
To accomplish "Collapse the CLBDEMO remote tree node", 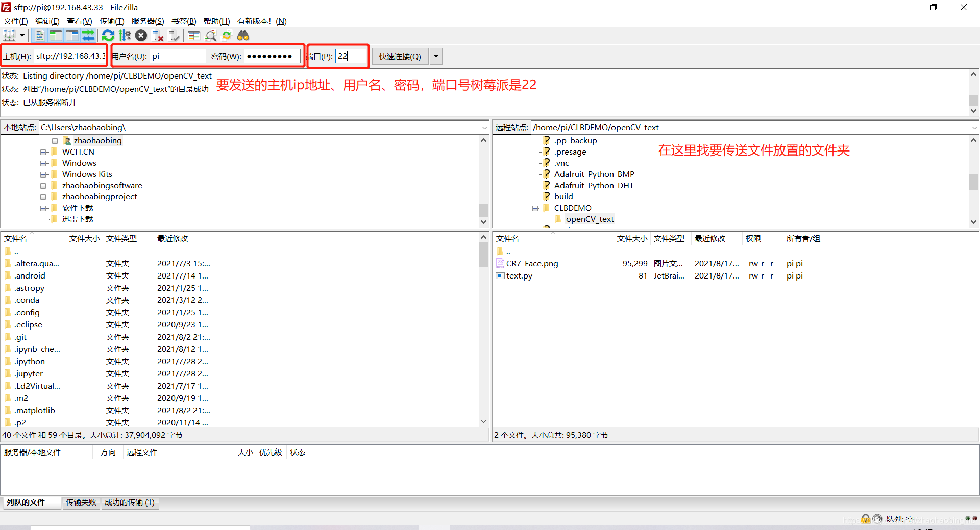I will (x=535, y=208).
